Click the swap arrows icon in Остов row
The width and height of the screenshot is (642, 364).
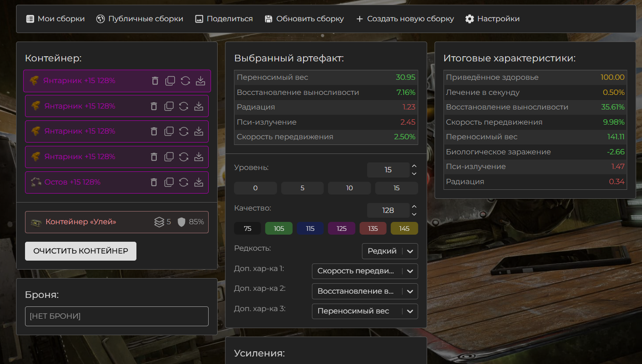[x=184, y=182]
